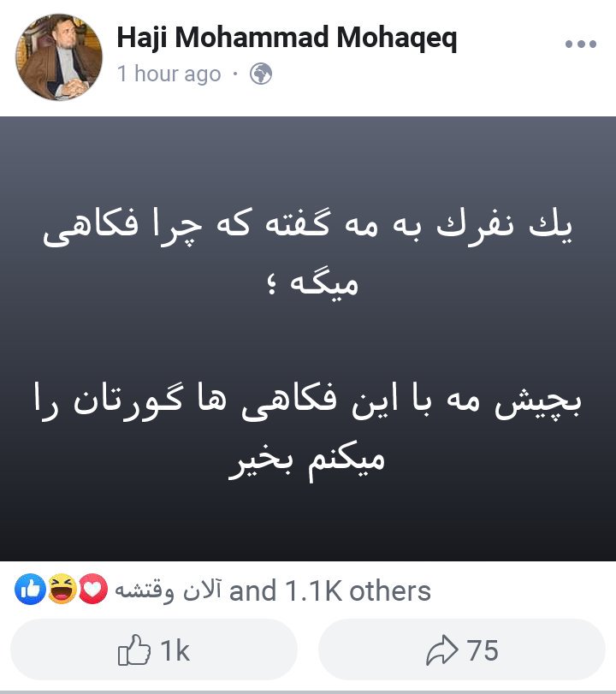Click the blue thumbs-up reaction icon

(30, 589)
